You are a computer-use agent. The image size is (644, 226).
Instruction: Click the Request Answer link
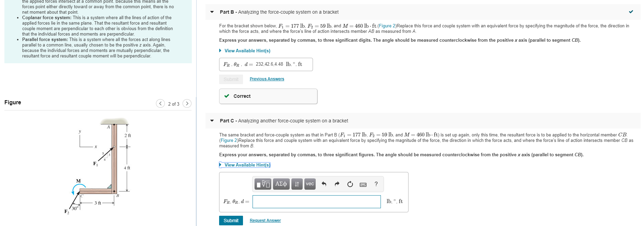point(265,220)
